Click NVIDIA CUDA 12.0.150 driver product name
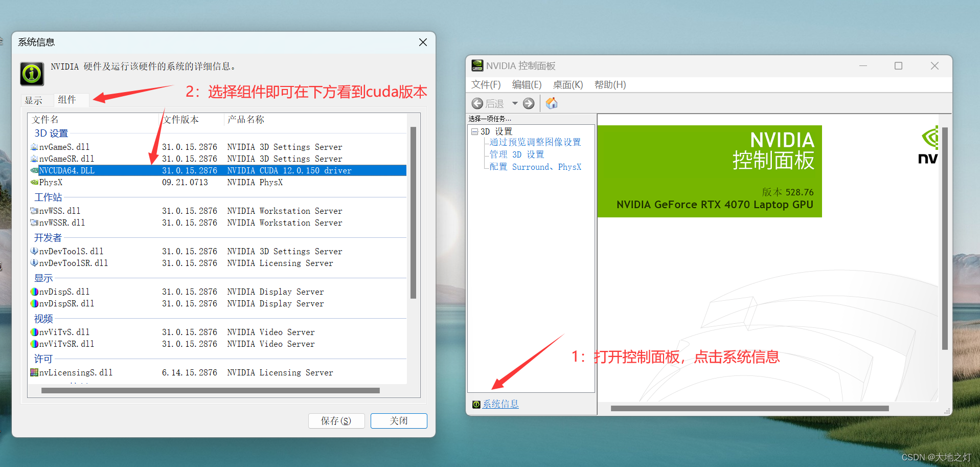The height and width of the screenshot is (467, 980). point(289,170)
